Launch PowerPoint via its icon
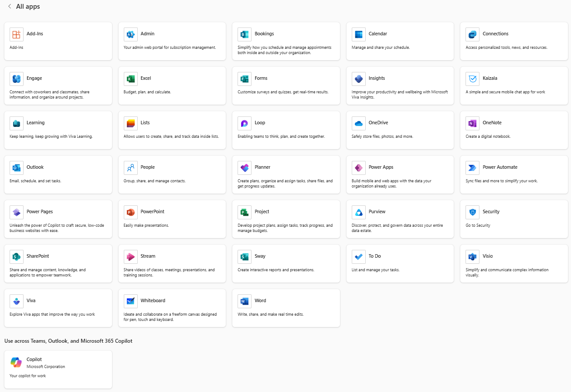 (131, 212)
